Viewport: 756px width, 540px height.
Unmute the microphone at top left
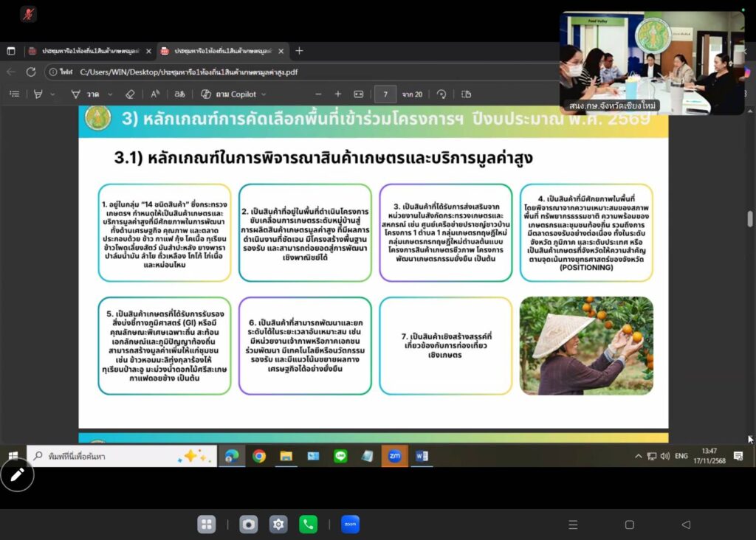click(29, 14)
